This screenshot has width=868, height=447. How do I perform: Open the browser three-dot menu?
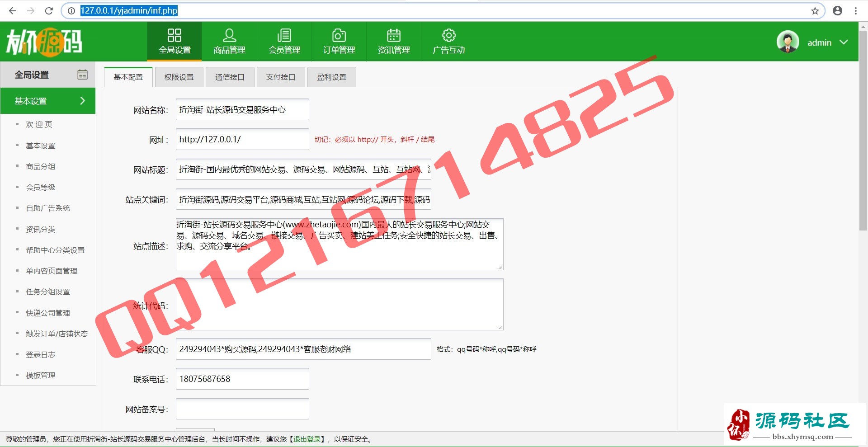[x=856, y=11]
